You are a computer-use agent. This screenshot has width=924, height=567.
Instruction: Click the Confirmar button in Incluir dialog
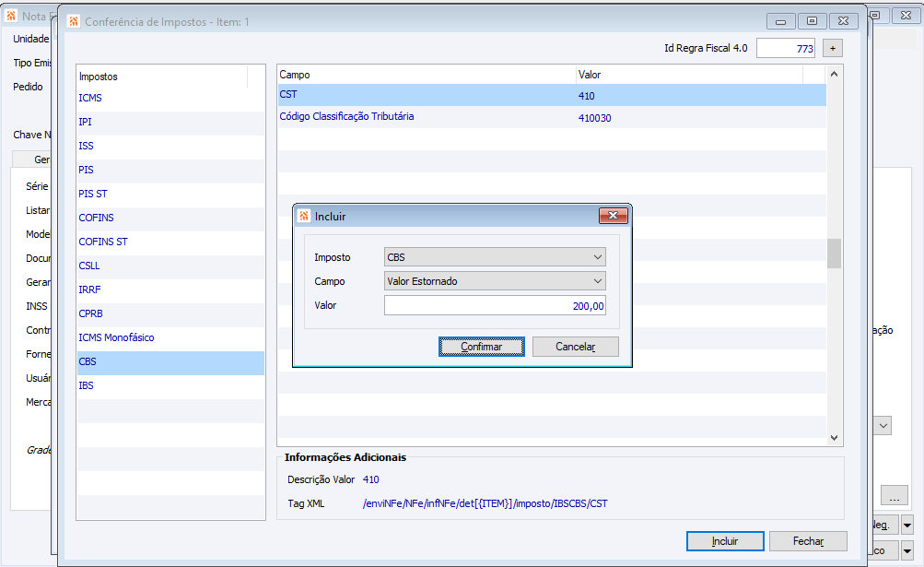tap(482, 347)
